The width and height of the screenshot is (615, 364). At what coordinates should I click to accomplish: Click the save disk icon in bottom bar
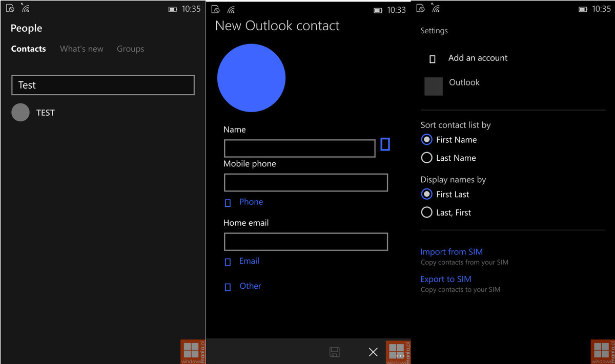click(334, 352)
